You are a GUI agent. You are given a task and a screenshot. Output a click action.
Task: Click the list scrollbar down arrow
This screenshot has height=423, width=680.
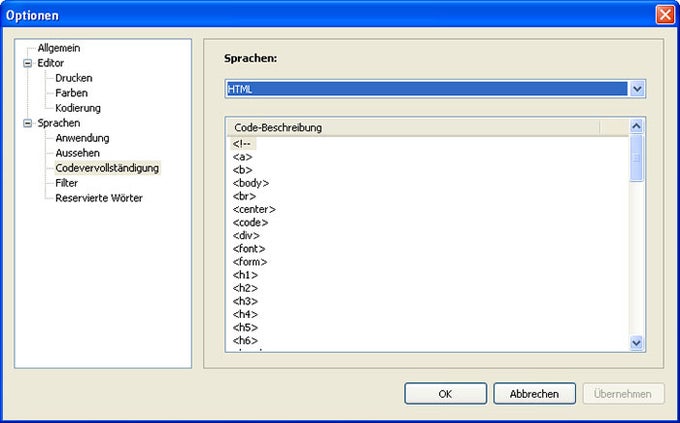click(x=636, y=343)
